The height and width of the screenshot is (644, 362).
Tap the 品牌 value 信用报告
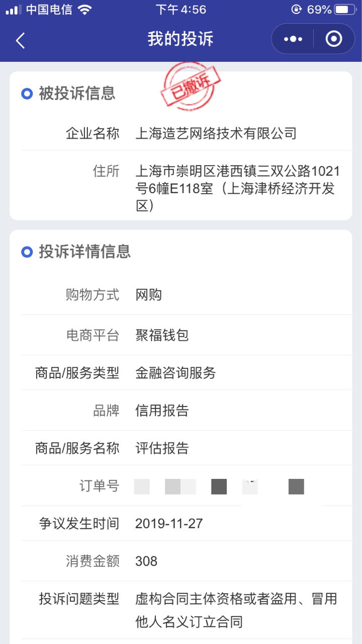point(162,411)
